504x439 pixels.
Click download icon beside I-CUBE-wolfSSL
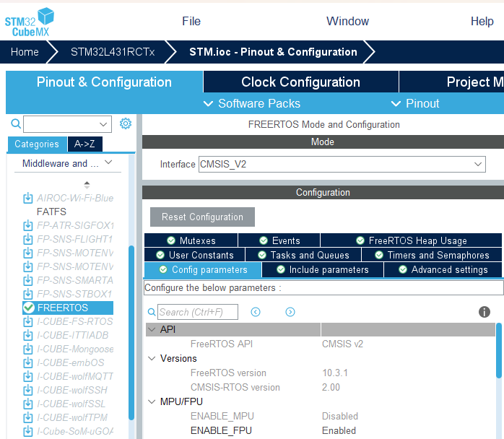click(28, 404)
